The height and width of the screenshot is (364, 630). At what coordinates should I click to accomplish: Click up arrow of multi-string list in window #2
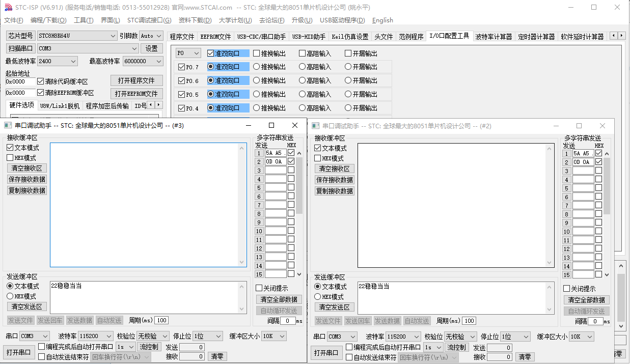tap(607, 154)
